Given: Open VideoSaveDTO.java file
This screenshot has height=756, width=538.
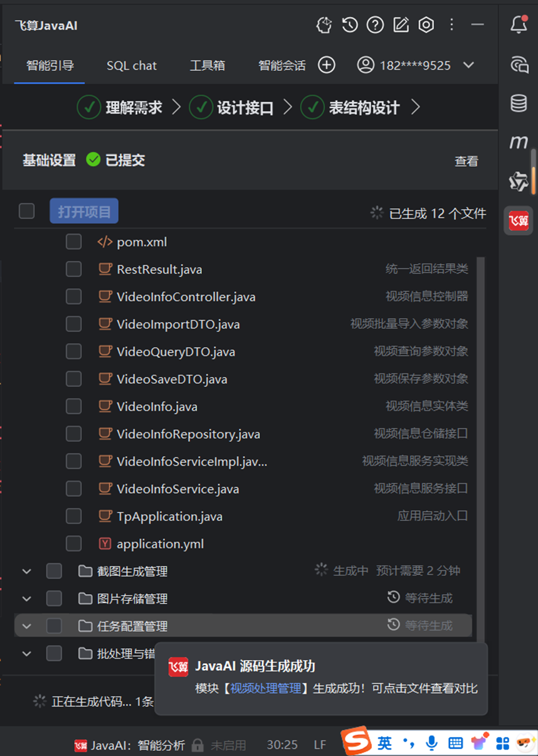Looking at the screenshot, I should [172, 379].
